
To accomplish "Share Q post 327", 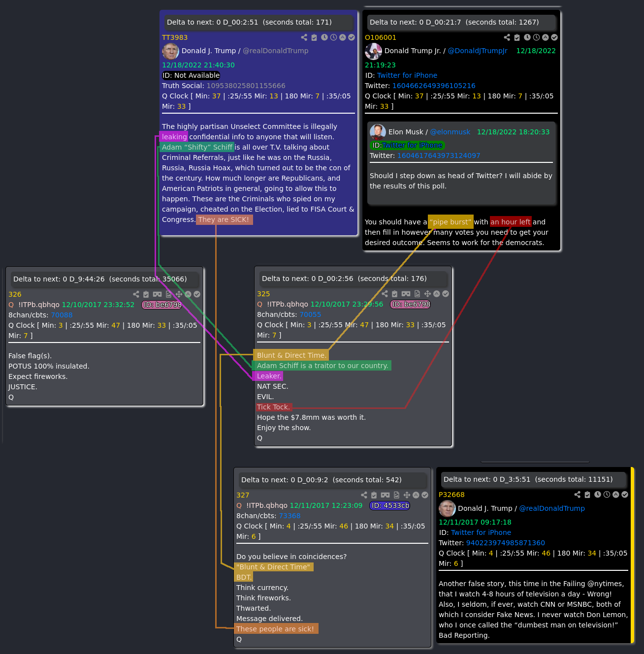I will (364, 495).
